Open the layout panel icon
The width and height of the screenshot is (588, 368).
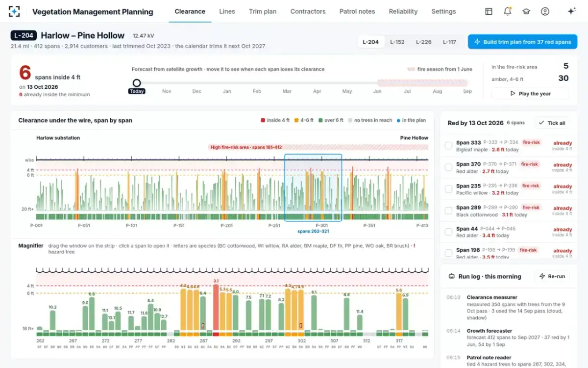pyautogui.click(x=489, y=11)
